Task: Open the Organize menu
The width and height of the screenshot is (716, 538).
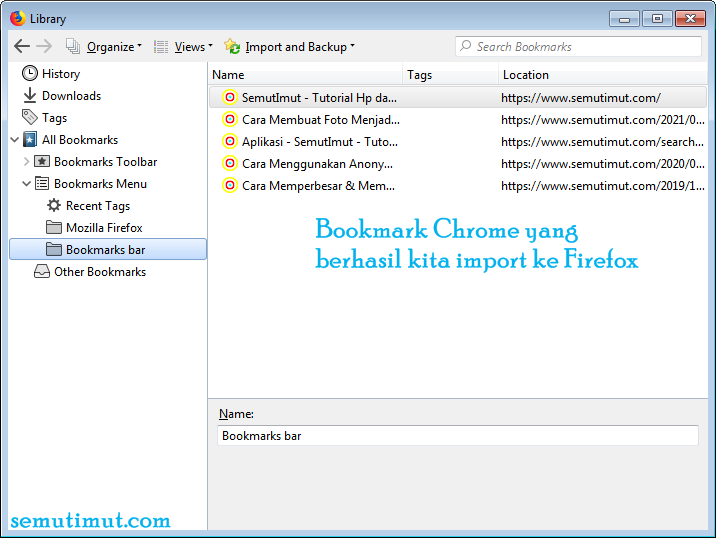Action: [114, 47]
